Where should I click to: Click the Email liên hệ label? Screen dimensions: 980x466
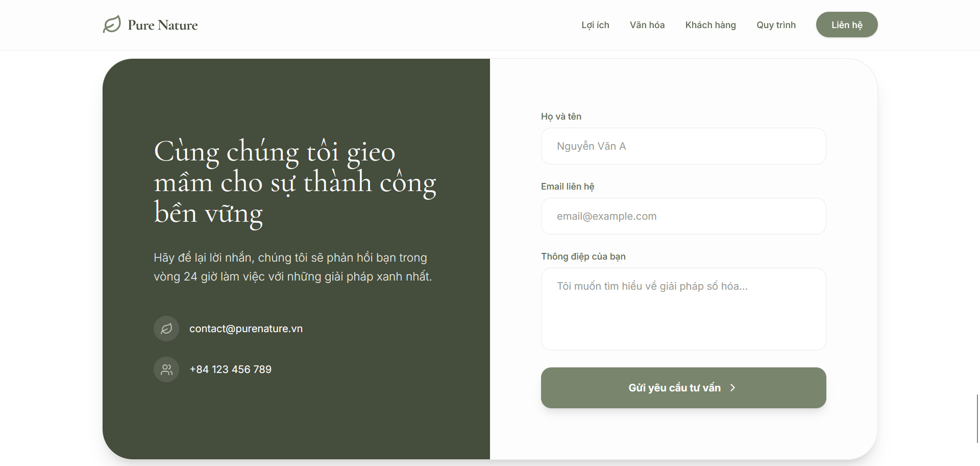[x=568, y=187]
